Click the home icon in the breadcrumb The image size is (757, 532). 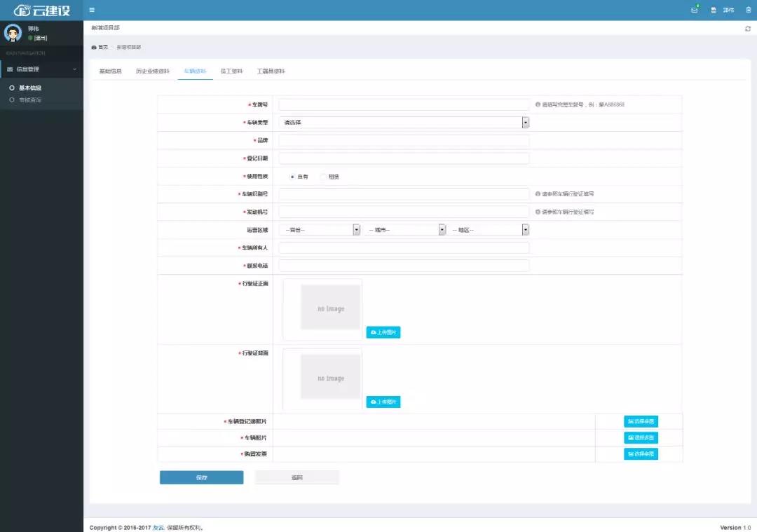94,47
